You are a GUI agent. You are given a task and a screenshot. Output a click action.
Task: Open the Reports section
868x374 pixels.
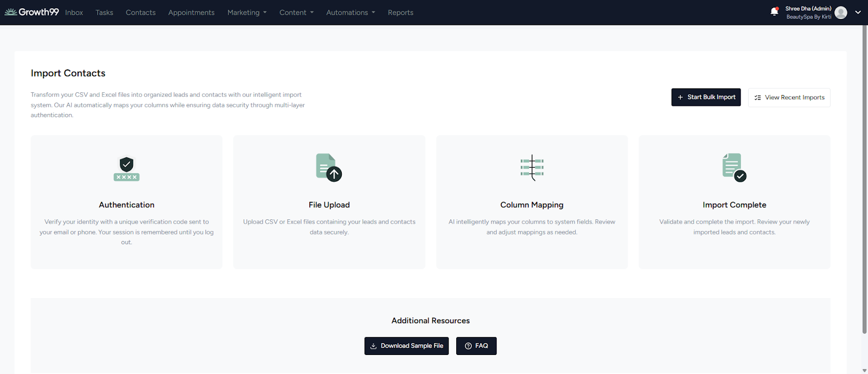pyautogui.click(x=400, y=12)
